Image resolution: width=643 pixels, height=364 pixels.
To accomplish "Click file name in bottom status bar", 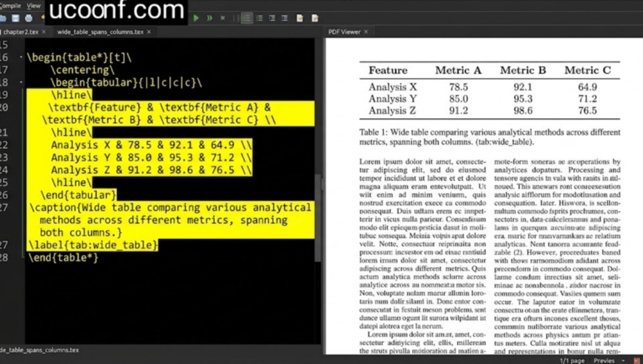I will [39, 350].
